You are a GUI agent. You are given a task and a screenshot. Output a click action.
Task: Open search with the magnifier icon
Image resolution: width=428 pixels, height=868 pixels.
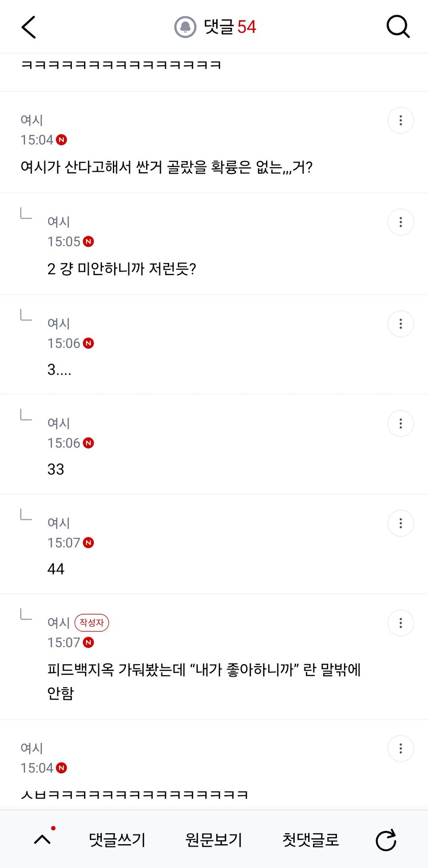(398, 27)
